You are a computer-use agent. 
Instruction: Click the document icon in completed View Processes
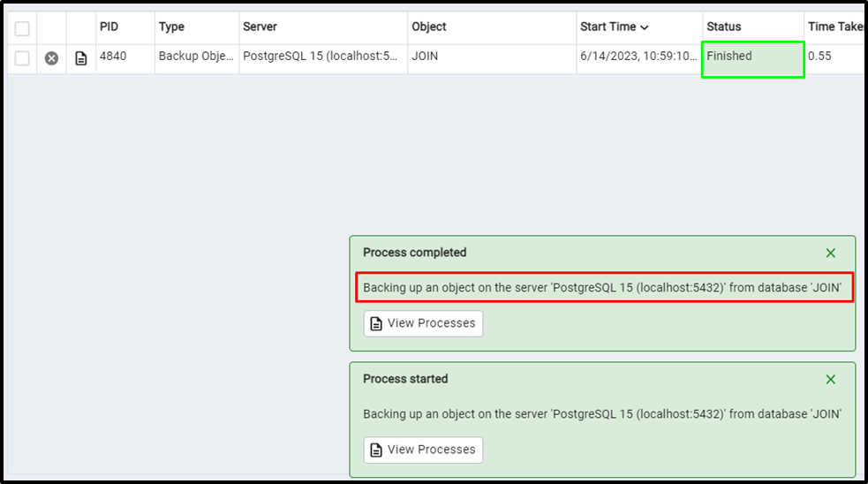[x=376, y=323]
